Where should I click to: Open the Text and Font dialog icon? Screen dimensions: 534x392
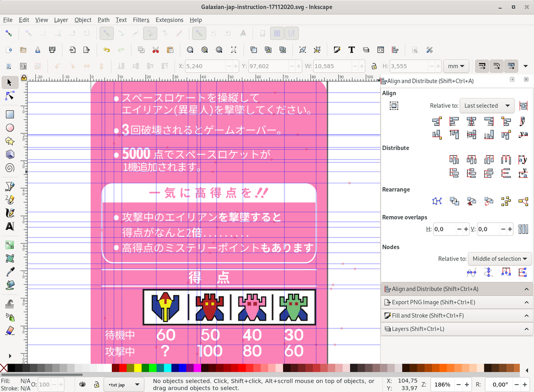coord(352,50)
